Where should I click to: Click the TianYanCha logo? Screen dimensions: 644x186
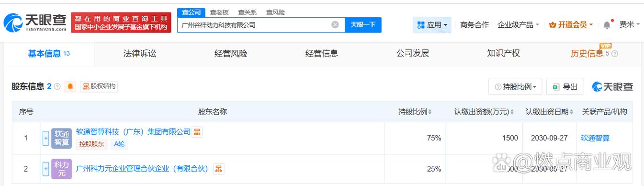(x=35, y=22)
